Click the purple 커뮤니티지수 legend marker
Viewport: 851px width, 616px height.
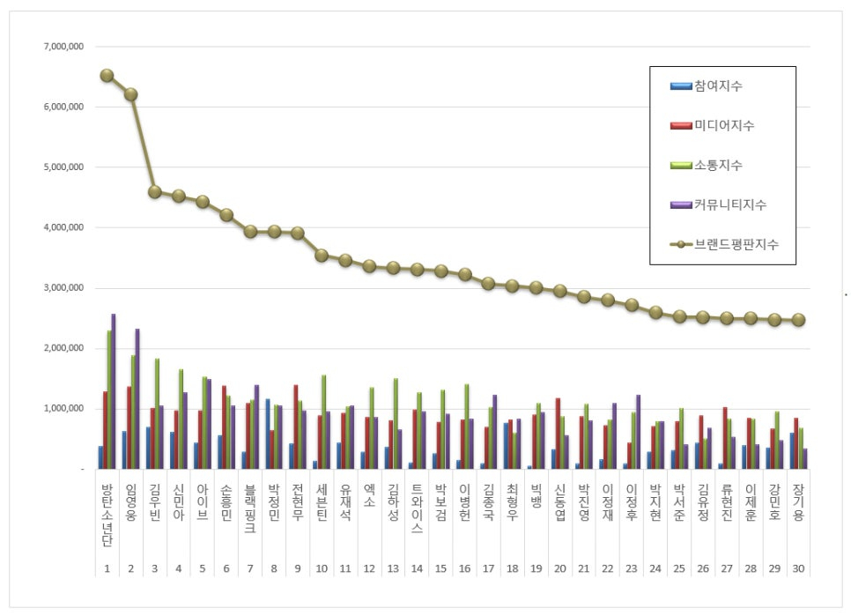680,204
